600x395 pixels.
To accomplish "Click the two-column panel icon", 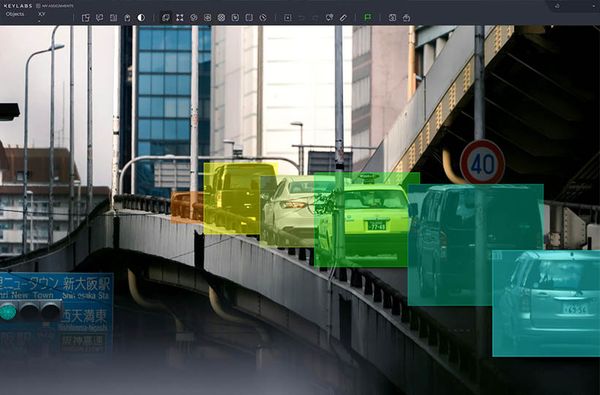I will (114, 18).
